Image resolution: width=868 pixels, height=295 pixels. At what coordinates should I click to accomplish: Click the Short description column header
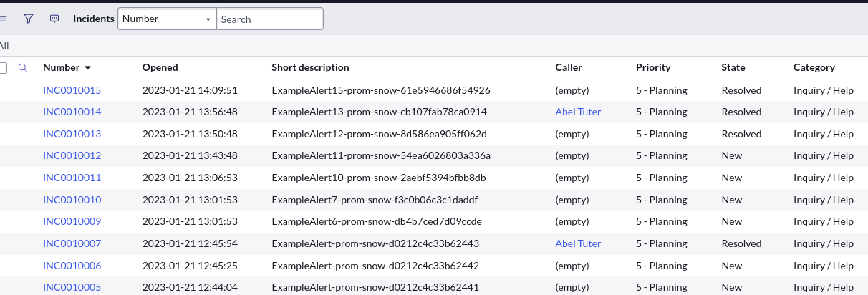(310, 67)
